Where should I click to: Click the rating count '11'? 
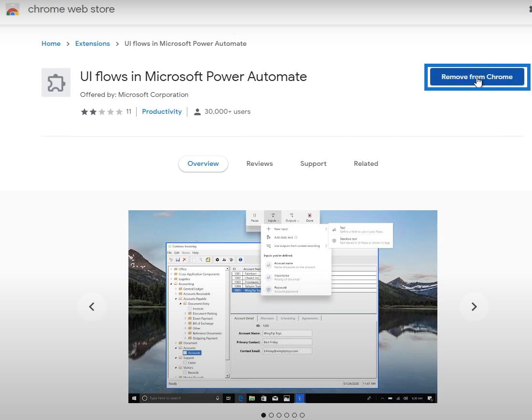128,111
